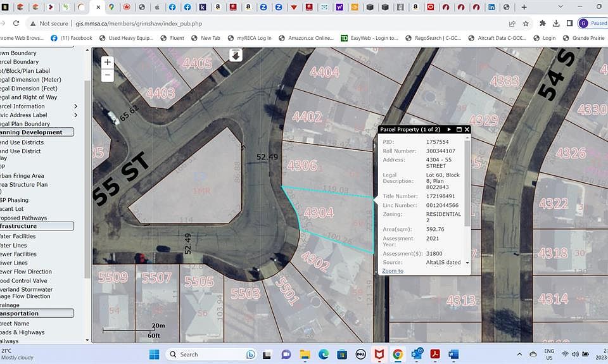This screenshot has height=364, width=608.
Task: Open the Windows Start menu
Action: point(154,355)
